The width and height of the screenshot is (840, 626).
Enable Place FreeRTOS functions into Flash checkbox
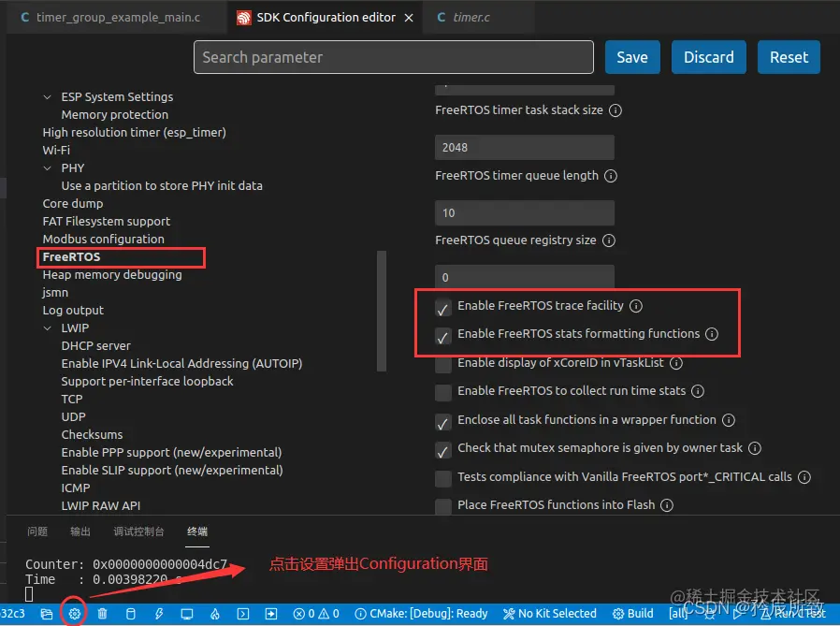(443, 506)
